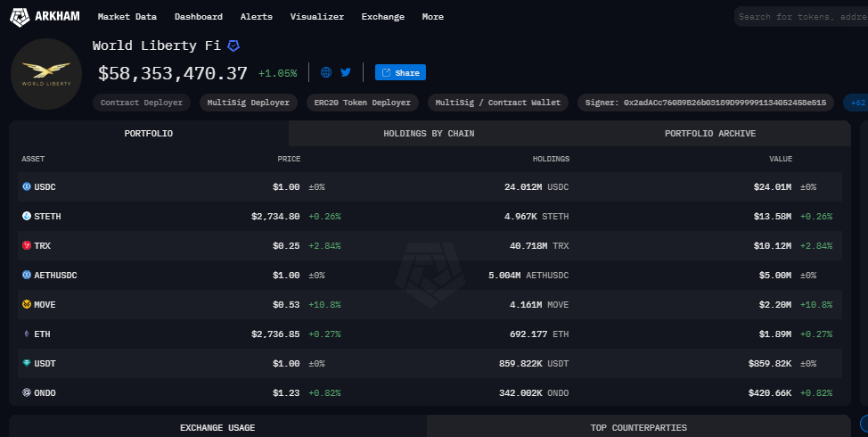Click the ERC20 Token Deployer tag

363,103
